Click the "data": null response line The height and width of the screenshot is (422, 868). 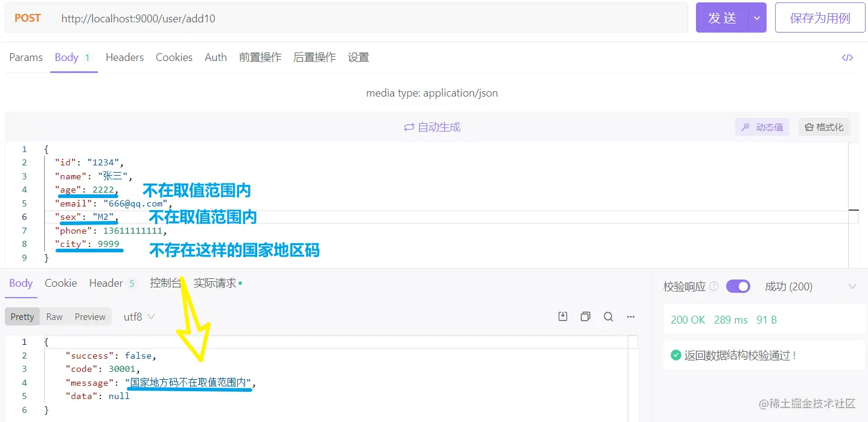tap(98, 396)
